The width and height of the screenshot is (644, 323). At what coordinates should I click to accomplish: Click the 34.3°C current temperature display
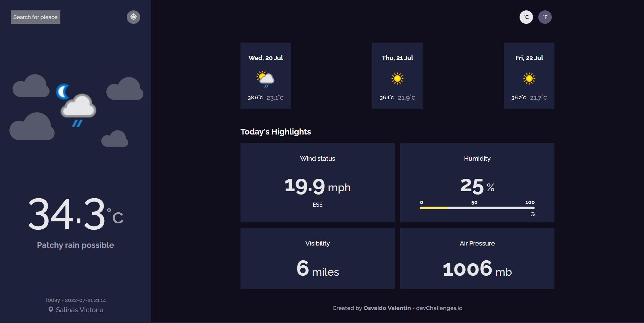point(75,215)
